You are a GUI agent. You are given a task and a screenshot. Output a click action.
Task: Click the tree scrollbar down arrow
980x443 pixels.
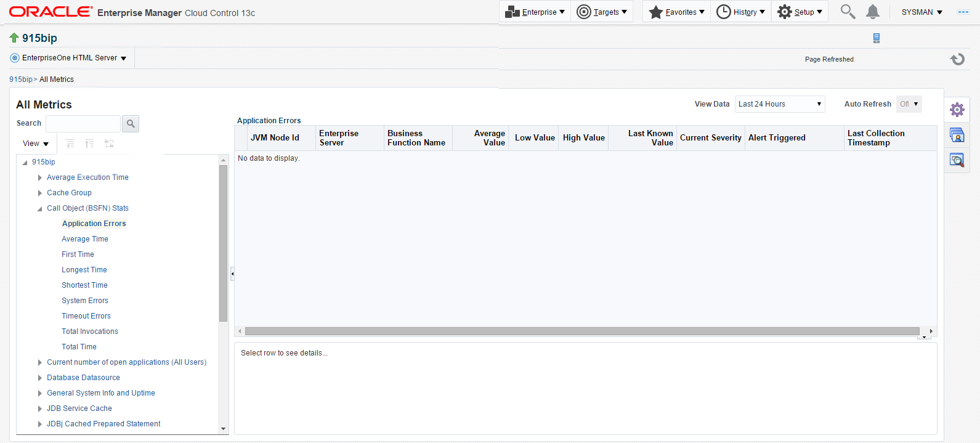coord(223,429)
